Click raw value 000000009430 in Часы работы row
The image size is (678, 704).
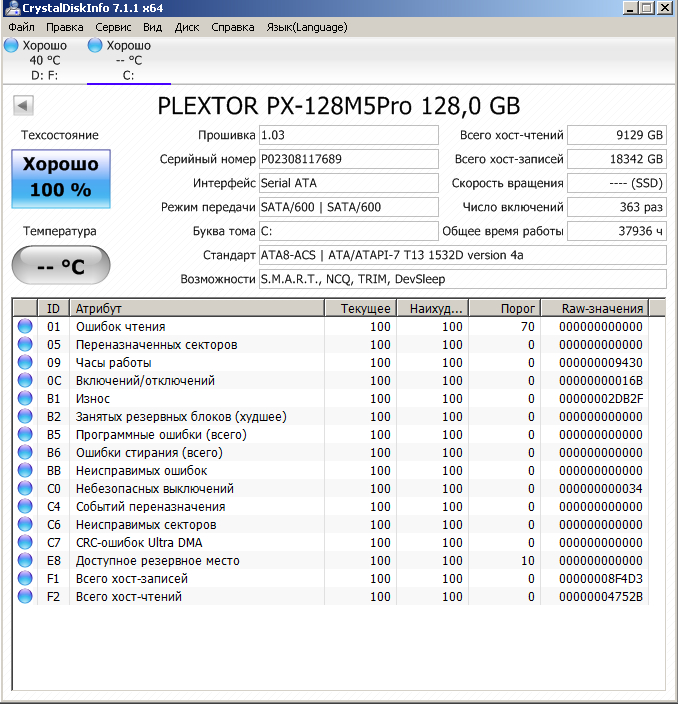coord(601,363)
